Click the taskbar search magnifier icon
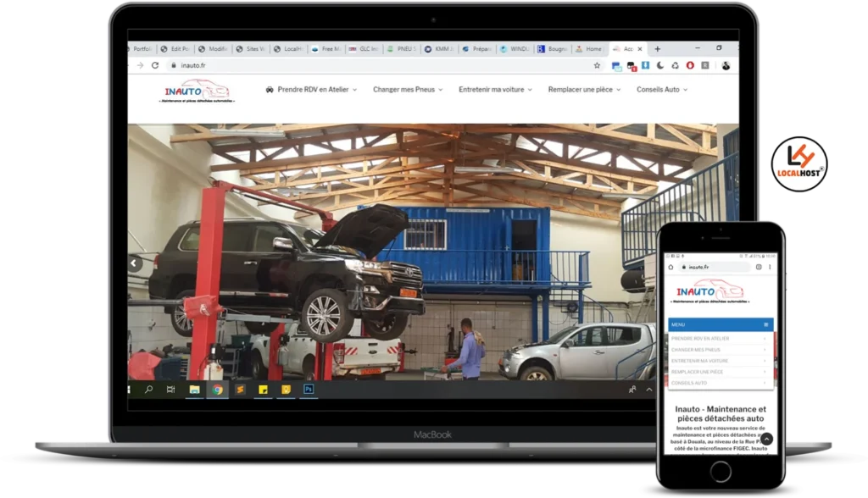This screenshot has width=868, height=498. (x=148, y=390)
